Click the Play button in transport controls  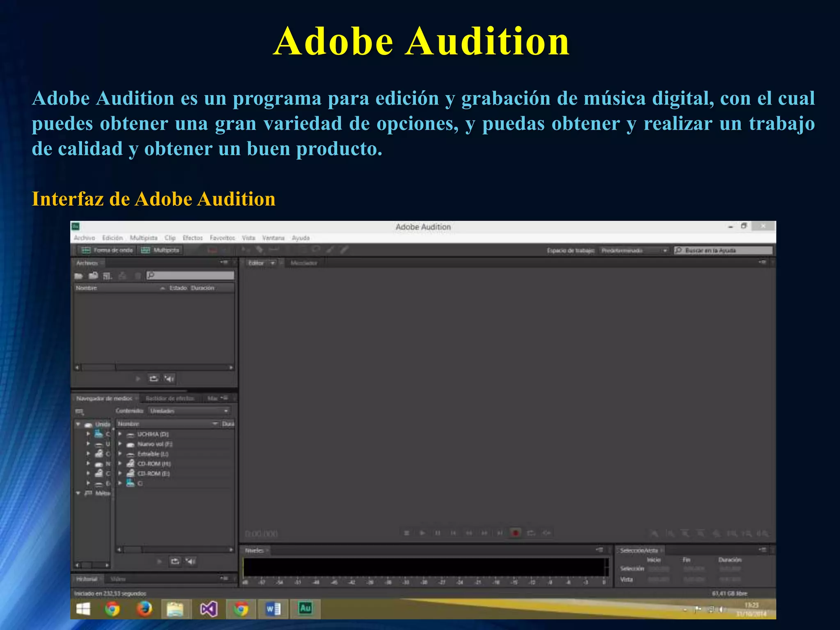[x=422, y=533]
